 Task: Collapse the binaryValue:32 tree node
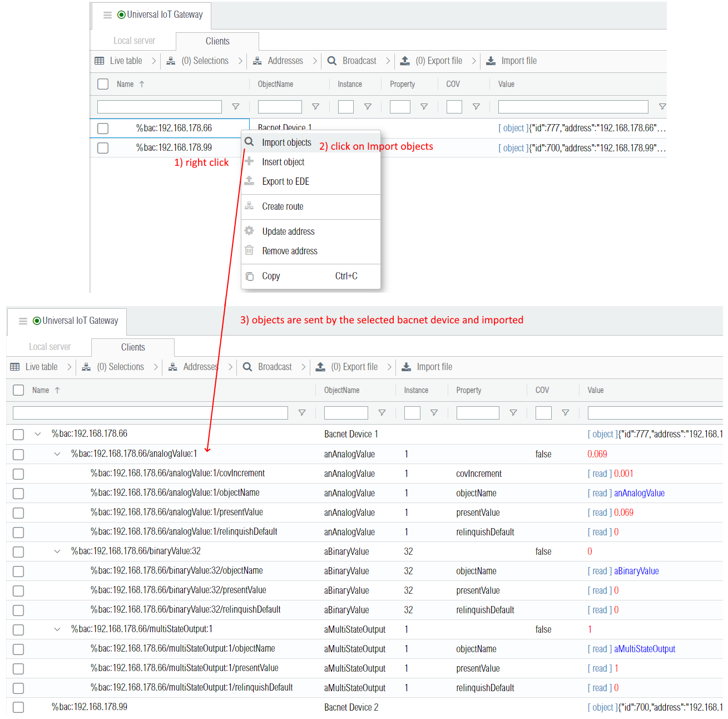[x=57, y=551]
